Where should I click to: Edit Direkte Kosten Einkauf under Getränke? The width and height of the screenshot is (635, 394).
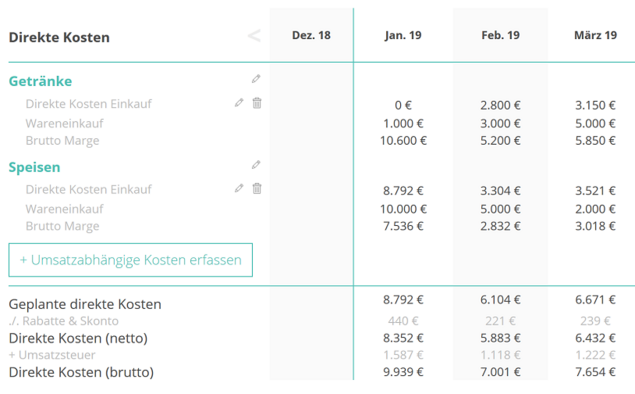coord(239,103)
